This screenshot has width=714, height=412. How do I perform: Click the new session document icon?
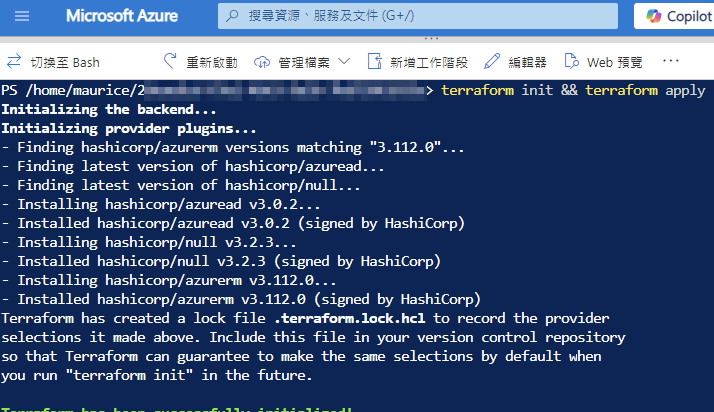pyautogui.click(x=374, y=62)
